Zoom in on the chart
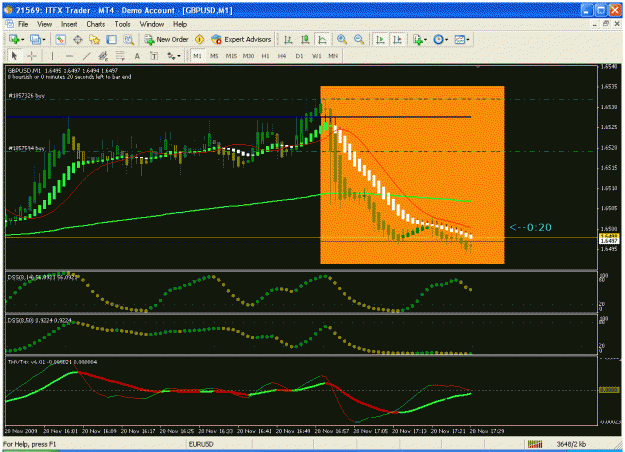This screenshot has height=452, width=625. 342,39
